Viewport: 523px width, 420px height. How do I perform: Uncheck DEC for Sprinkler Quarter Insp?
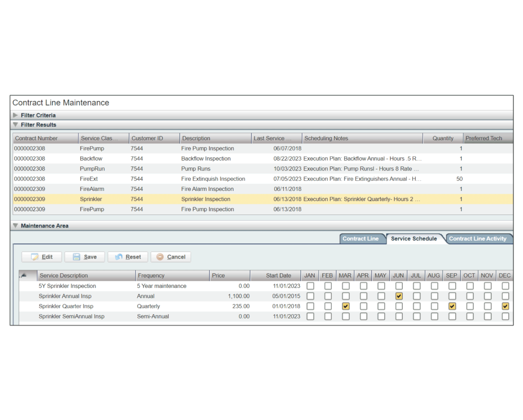point(505,306)
